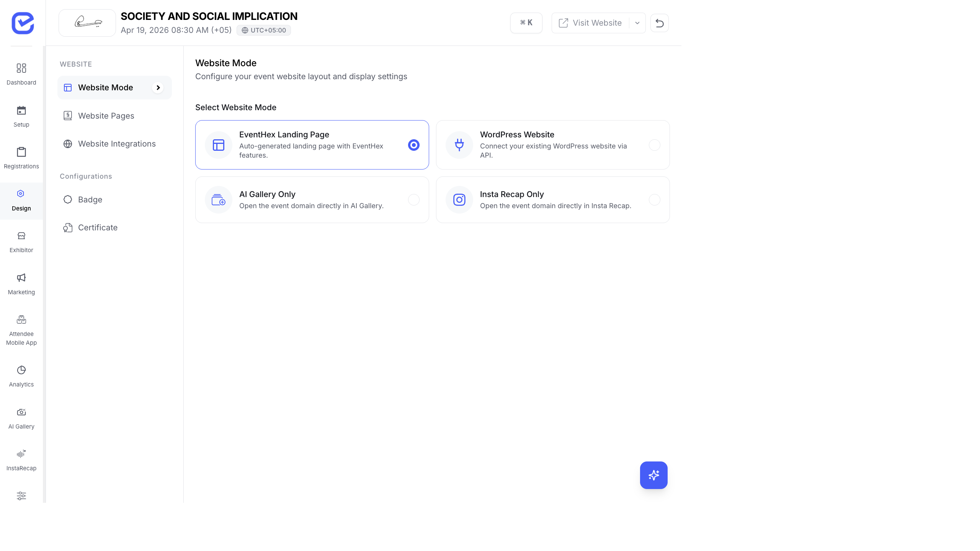Expand the Visit Website dropdown chevron
980x551 pixels.
click(x=637, y=23)
